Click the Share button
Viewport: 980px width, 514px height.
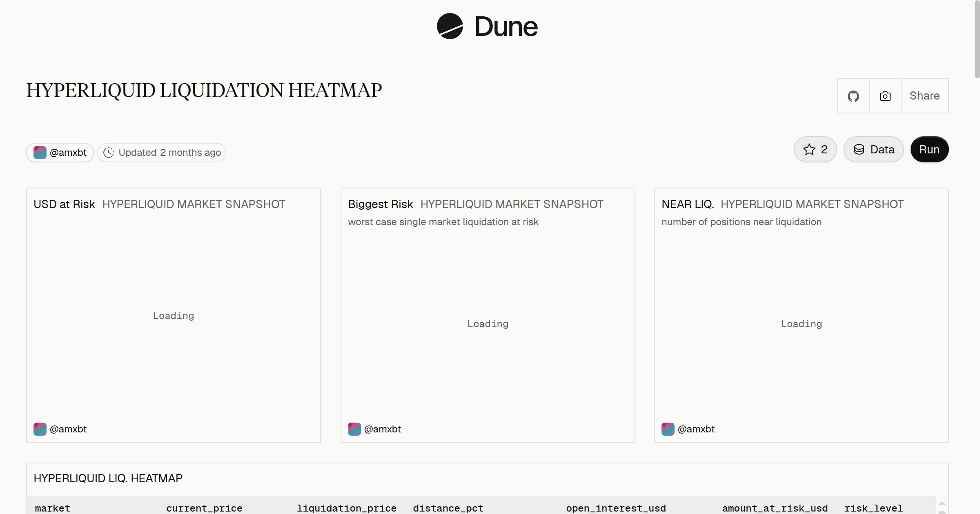point(924,96)
